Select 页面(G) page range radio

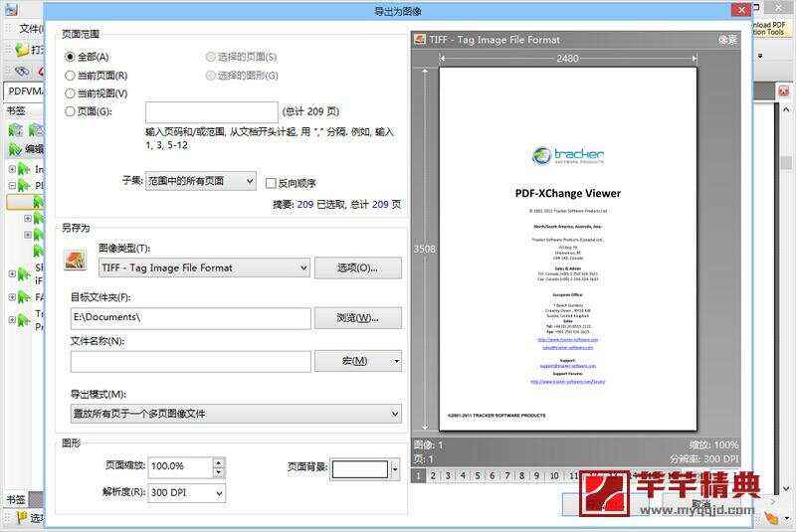click(70, 111)
